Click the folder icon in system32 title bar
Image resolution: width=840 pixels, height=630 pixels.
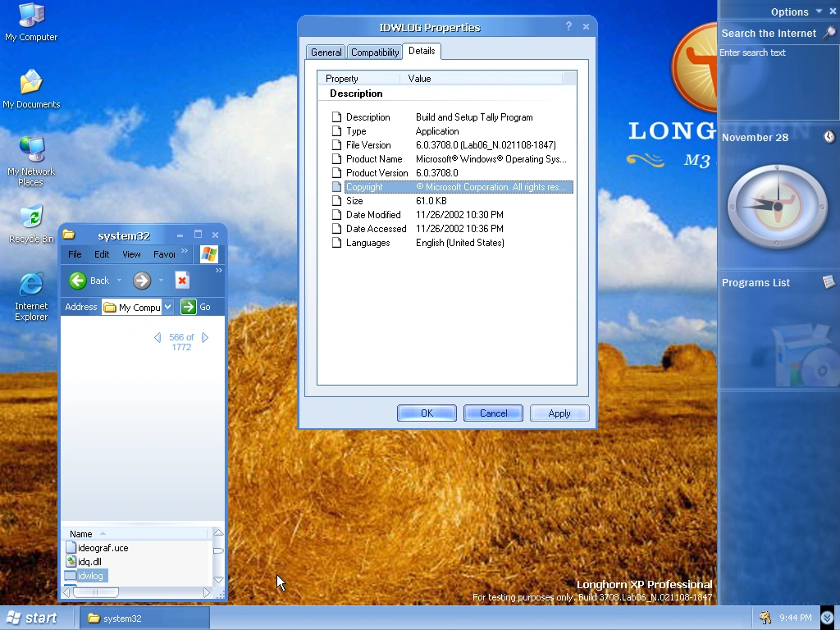pos(69,234)
